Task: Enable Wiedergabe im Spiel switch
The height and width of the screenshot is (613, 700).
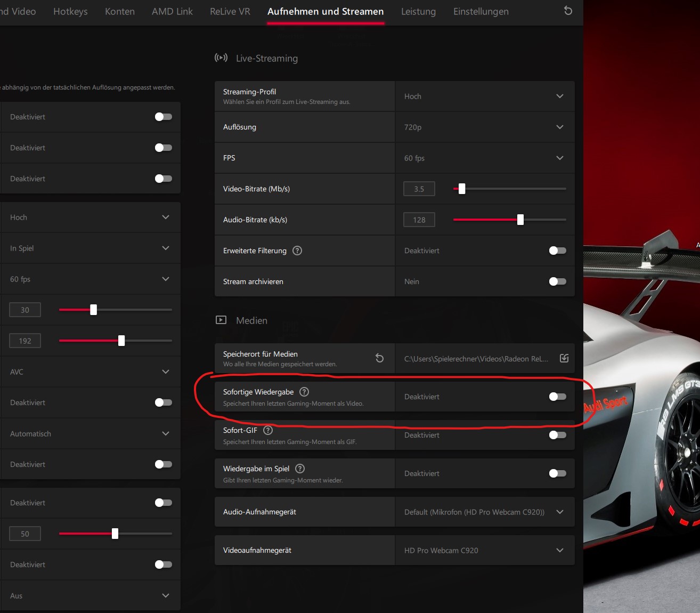Action: (558, 473)
